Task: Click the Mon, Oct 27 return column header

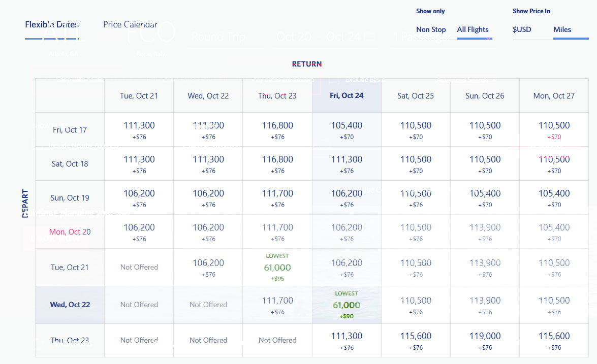Action: pos(554,95)
